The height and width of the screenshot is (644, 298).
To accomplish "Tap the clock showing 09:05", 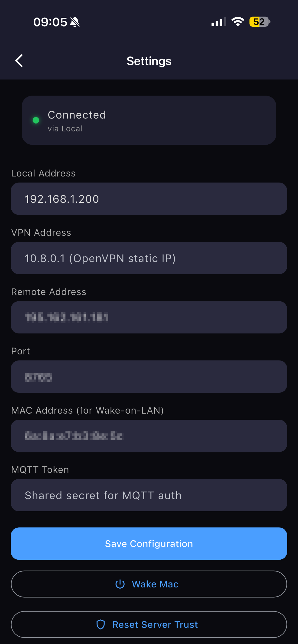I will point(50,22).
